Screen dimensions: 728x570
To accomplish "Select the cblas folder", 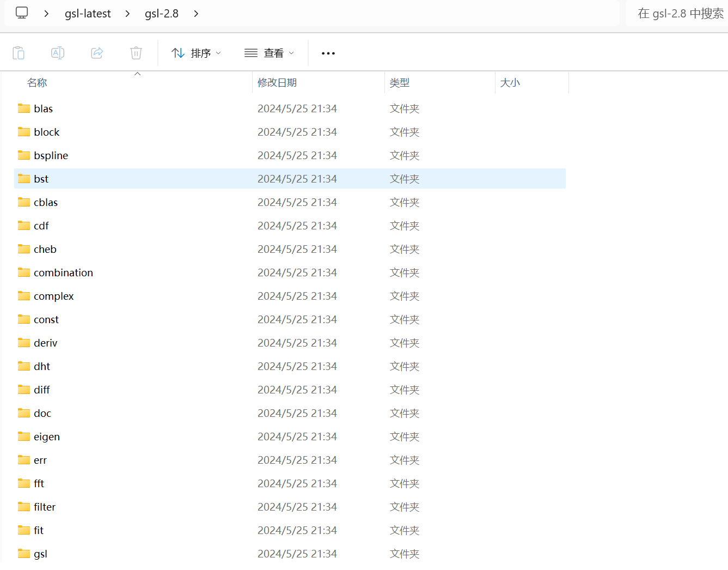I will point(45,202).
